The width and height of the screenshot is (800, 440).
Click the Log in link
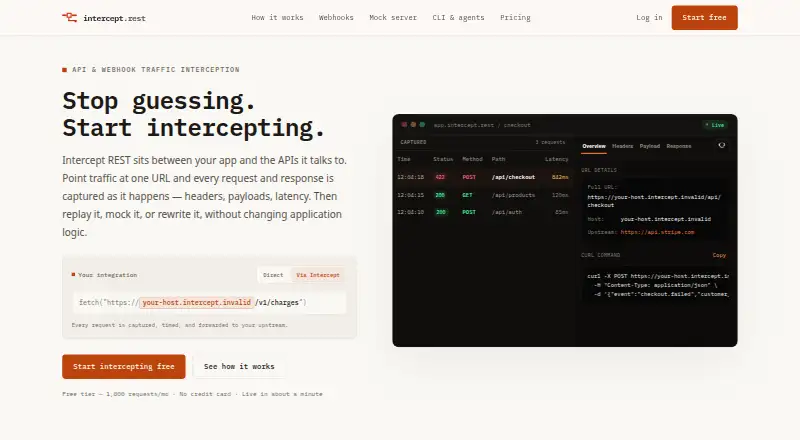coord(649,17)
